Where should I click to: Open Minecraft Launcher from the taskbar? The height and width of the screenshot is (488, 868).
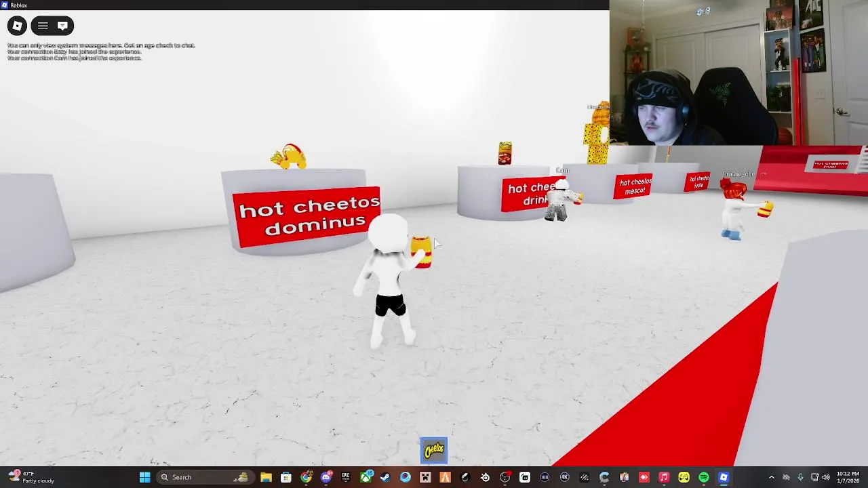point(425,477)
